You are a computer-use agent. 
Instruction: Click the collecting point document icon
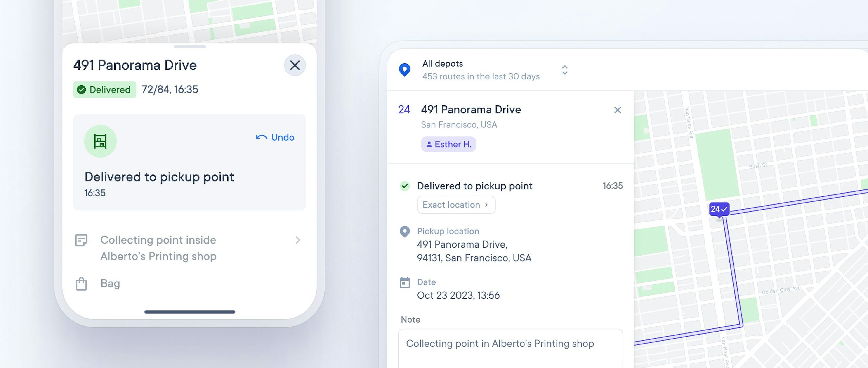pyautogui.click(x=81, y=240)
